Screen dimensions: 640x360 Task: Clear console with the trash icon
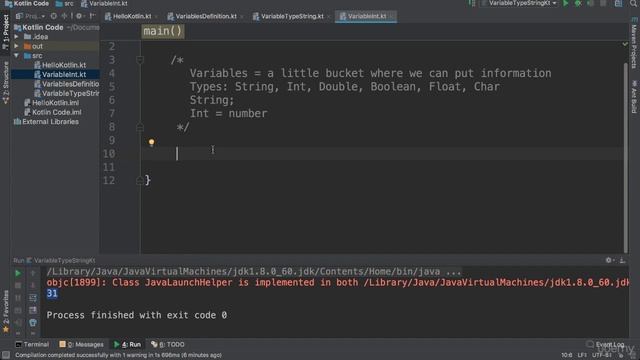click(x=33, y=323)
